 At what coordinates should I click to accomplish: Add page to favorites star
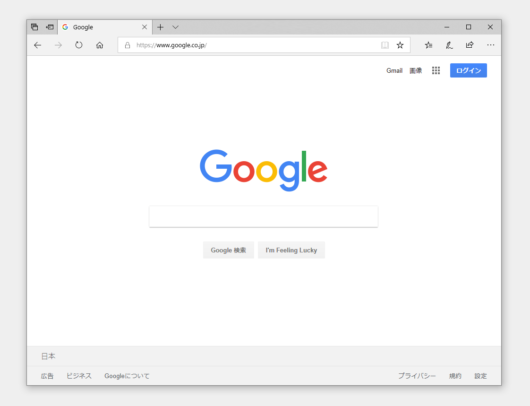[x=400, y=45]
